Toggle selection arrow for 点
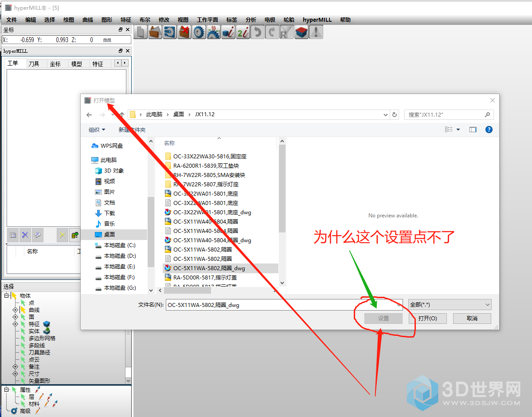The width and height of the screenshot is (532, 417). pos(23,303)
